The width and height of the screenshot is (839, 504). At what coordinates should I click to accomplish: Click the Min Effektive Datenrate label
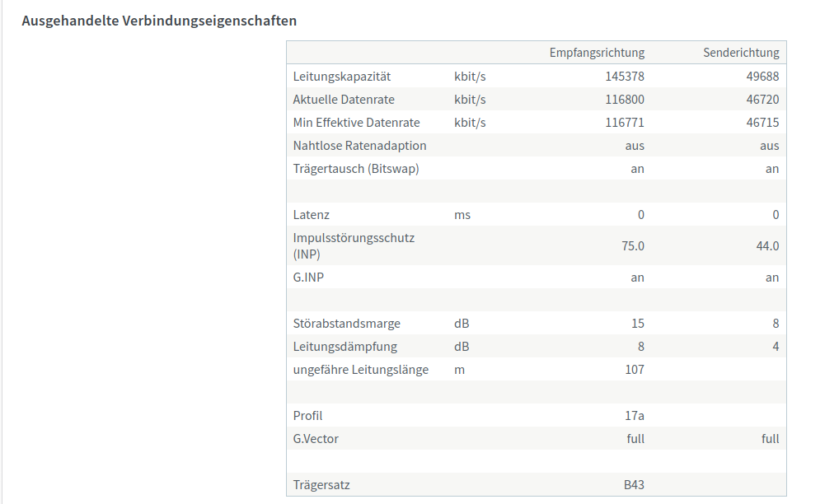click(x=356, y=123)
